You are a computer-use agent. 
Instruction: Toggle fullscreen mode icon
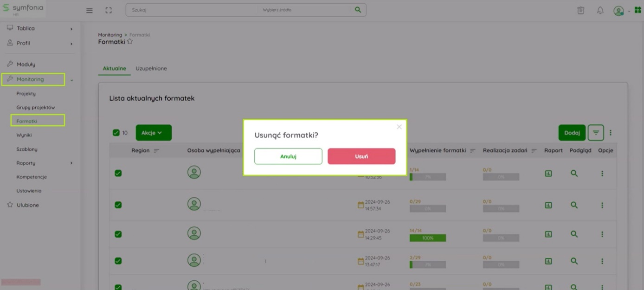click(x=109, y=10)
